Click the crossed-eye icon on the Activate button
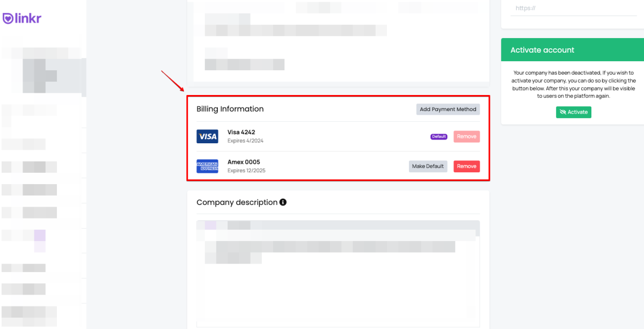644x329 pixels. [563, 112]
